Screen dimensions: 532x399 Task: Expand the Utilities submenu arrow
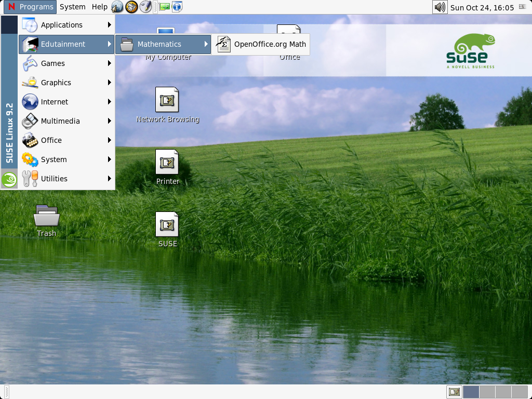109,179
